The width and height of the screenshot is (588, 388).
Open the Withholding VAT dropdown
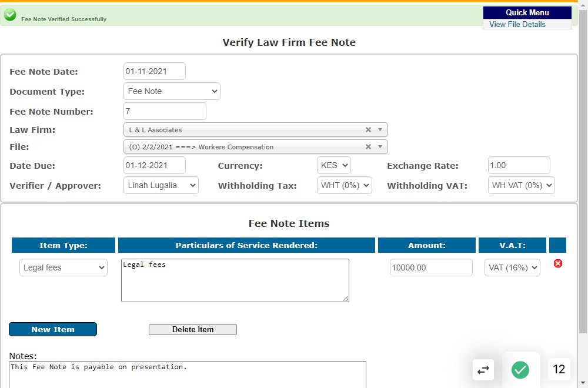pos(521,185)
